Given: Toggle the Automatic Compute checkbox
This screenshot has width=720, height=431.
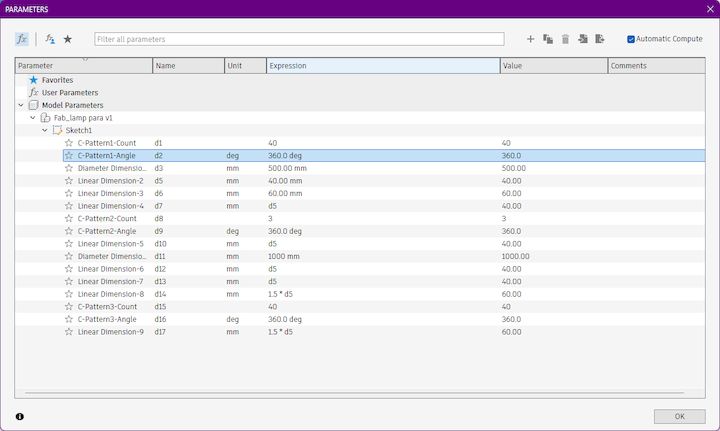Looking at the screenshot, I should (631, 39).
